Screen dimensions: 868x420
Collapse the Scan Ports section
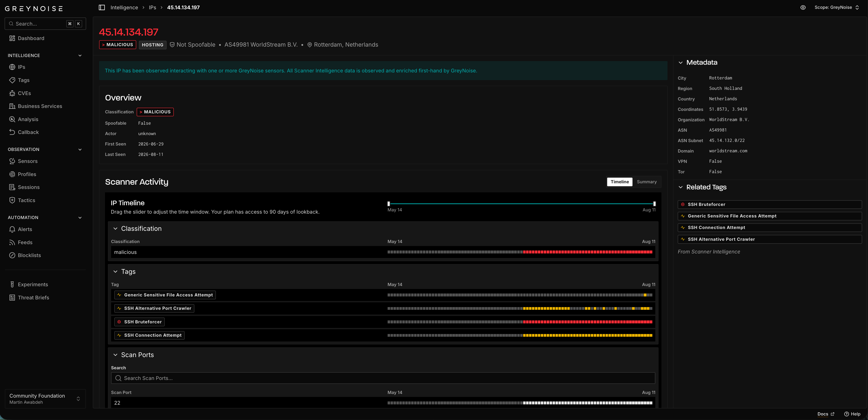(x=115, y=355)
